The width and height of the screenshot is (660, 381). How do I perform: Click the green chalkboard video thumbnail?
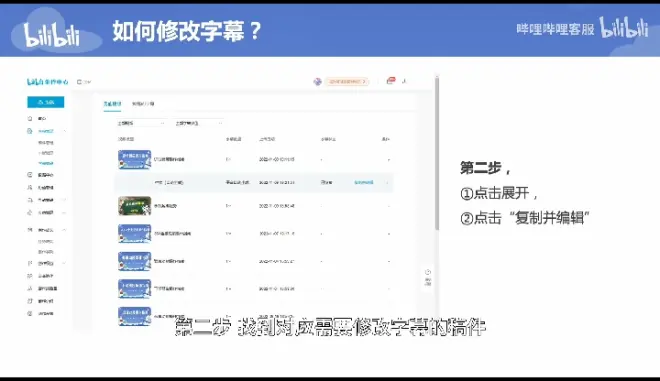[x=134, y=206]
